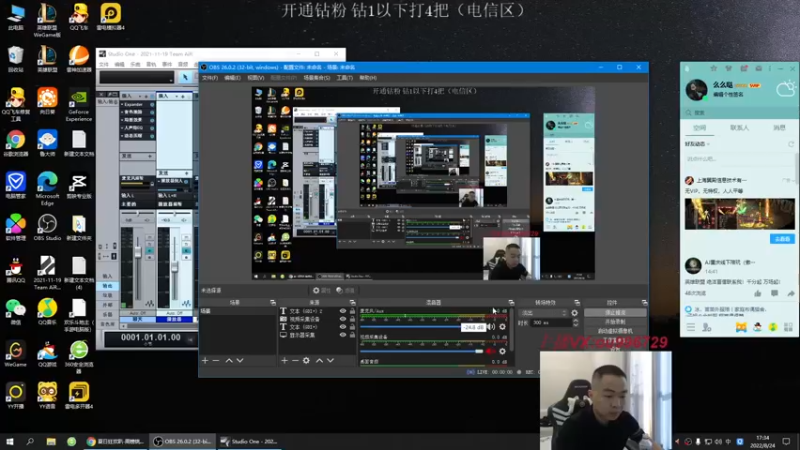The image size is (800, 450).
Task: Open 编辑(E) menu in OBS
Action: point(232,78)
